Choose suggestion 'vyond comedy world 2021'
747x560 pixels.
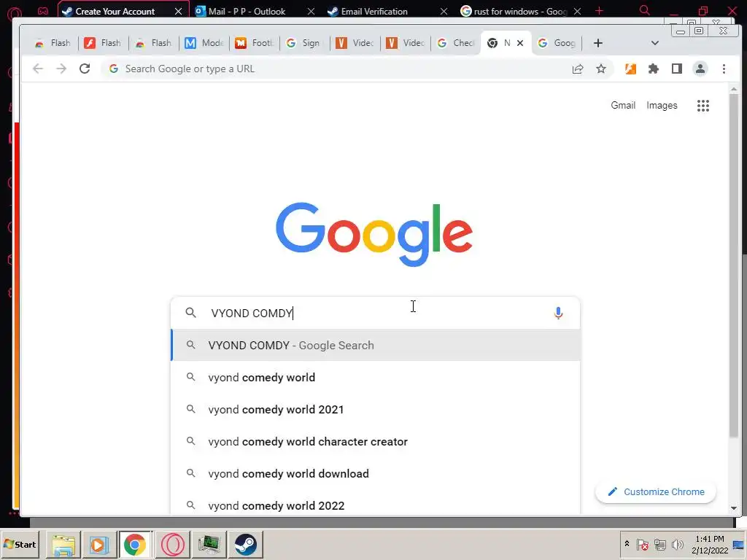click(x=376, y=410)
